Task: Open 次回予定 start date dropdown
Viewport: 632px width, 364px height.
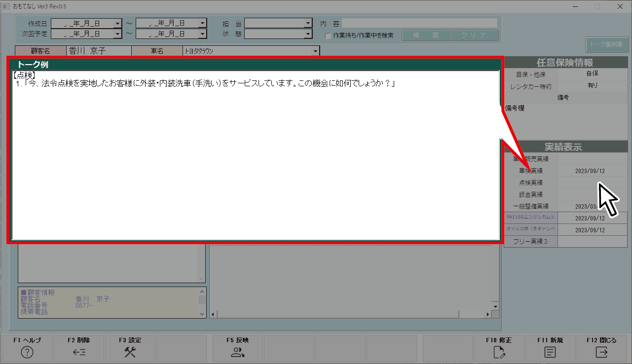Action: (x=117, y=34)
